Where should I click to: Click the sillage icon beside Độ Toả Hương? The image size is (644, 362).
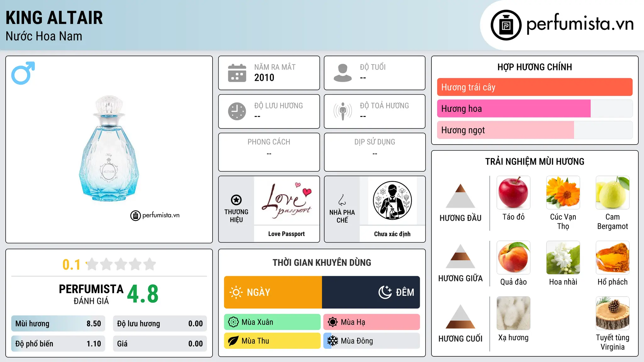tap(343, 111)
